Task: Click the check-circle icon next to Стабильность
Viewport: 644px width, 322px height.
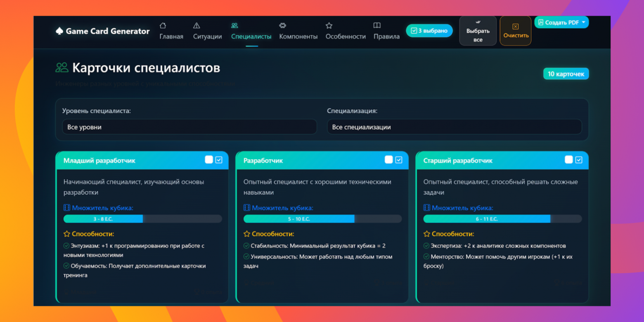Action: coord(246,246)
